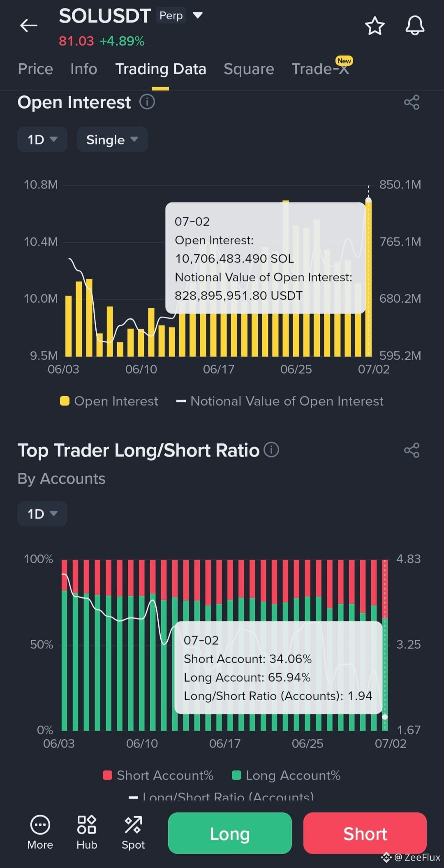Open price alert bell icon
Screen dimensions: 444x868
tap(415, 26)
